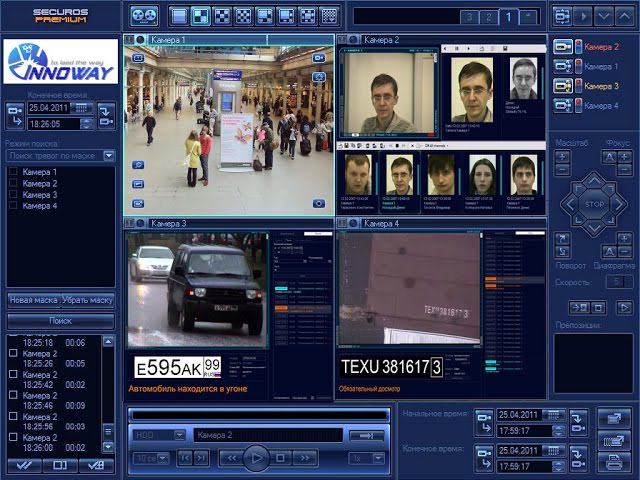This screenshot has width=640, height=480.
Task: Switch to monitor page tab 2
Action: tap(489, 17)
